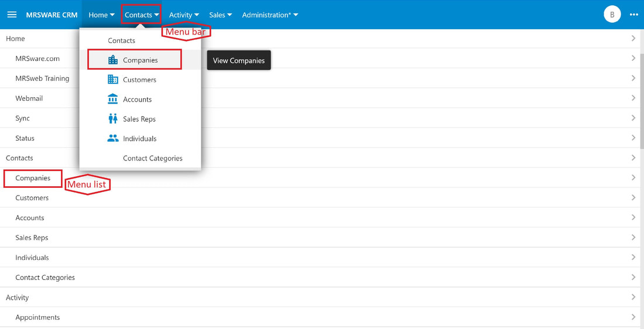Click the chevron on the Appointments row
Screen dimensions: 644x329
(633, 317)
